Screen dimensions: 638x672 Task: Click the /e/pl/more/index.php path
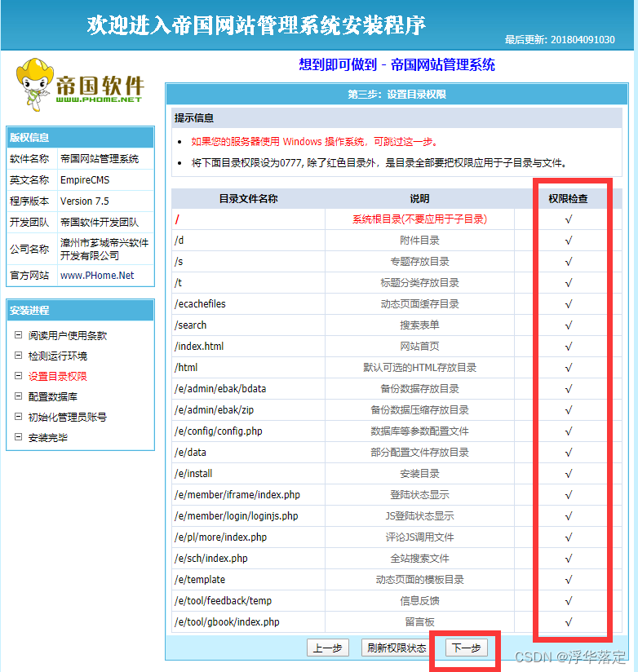coord(220,537)
